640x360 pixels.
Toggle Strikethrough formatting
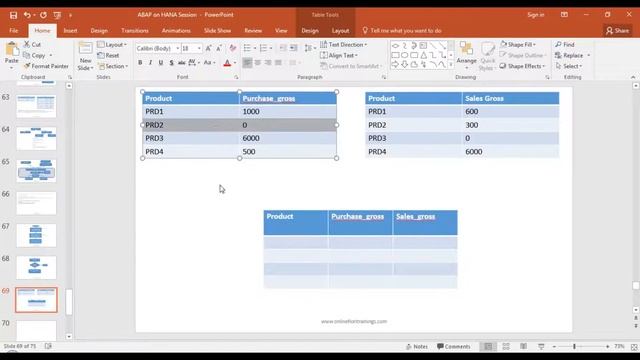coord(182,62)
